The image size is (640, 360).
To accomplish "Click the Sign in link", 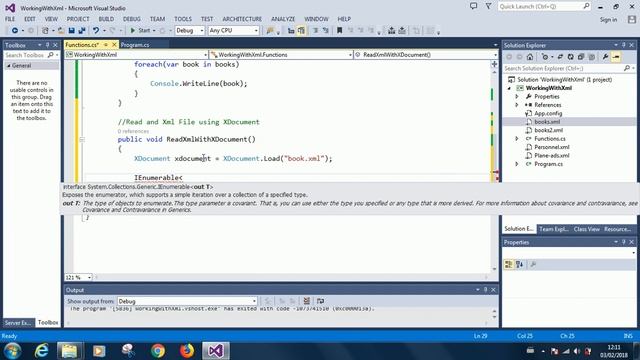I will pos(608,20).
